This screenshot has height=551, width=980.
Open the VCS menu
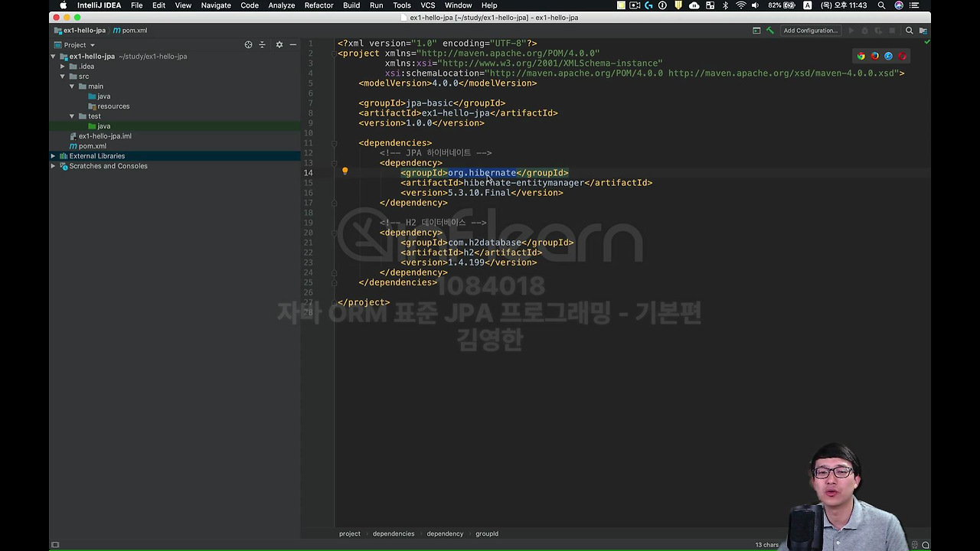(x=428, y=5)
